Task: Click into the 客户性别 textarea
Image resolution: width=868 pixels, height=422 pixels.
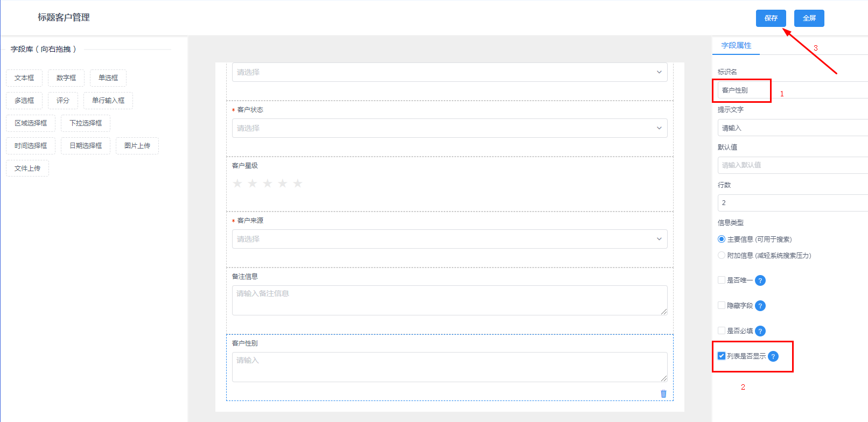Action: pos(450,367)
